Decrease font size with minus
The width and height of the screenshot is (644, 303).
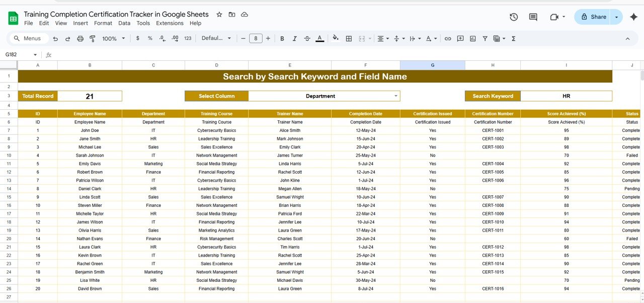tap(243, 38)
